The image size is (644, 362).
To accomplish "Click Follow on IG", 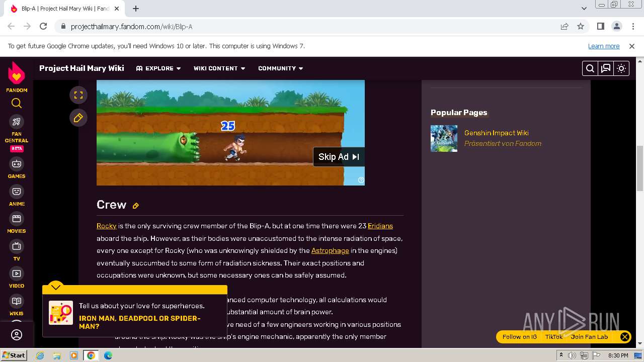I will coord(520,337).
